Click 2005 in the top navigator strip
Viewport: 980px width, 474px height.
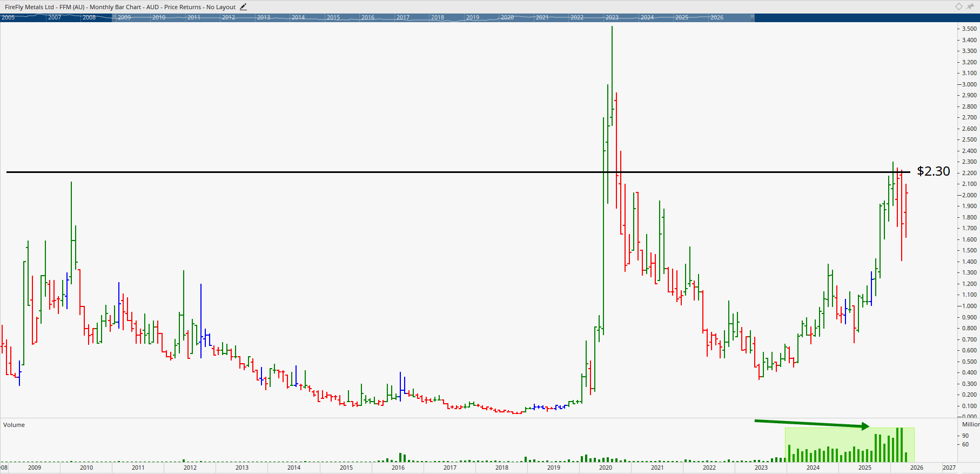click(8, 17)
